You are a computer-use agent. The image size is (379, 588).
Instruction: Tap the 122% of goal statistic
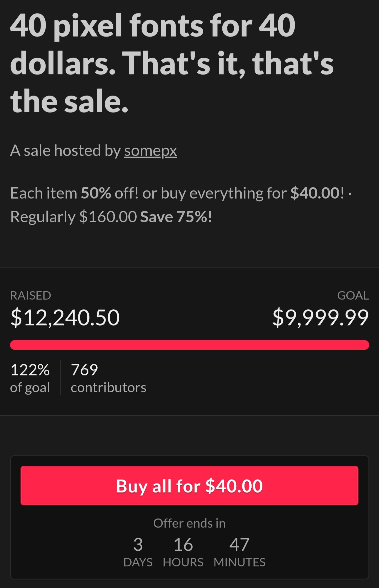pyautogui.click(x=30, y=378)
